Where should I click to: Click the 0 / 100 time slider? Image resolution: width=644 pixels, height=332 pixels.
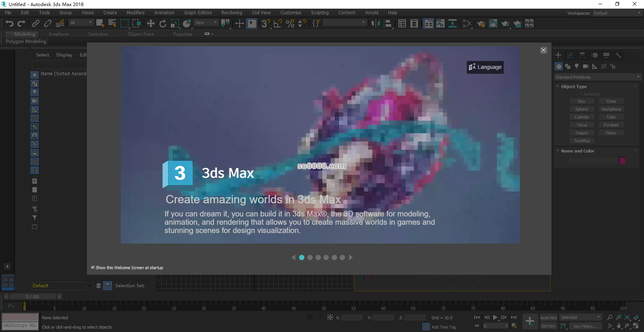click(x=33, y=297)
